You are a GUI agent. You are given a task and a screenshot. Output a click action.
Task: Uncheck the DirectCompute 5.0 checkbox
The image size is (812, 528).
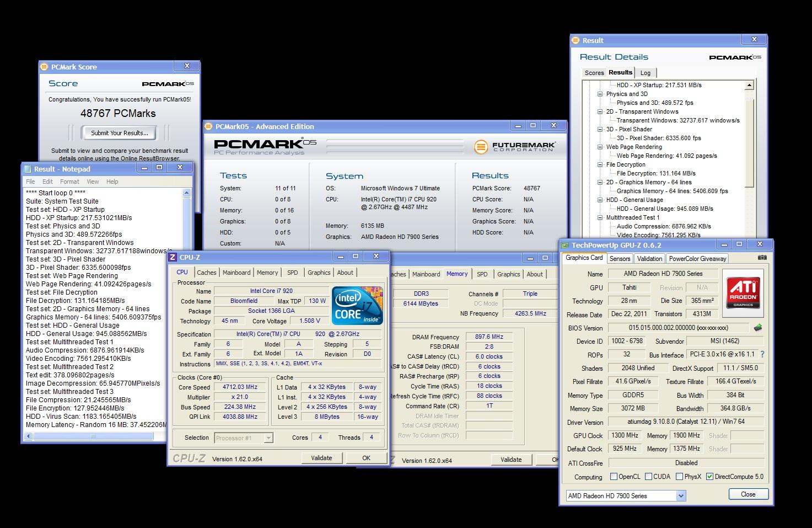click(709, 476)
